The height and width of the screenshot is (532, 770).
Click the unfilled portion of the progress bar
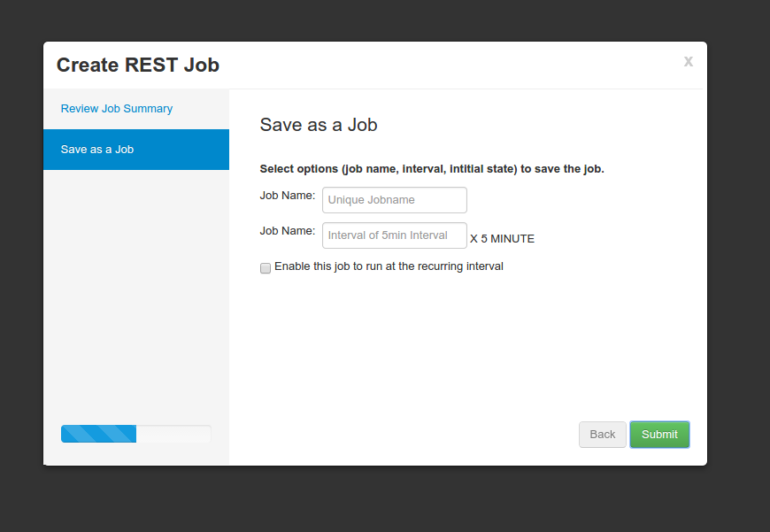click(173, 434)
